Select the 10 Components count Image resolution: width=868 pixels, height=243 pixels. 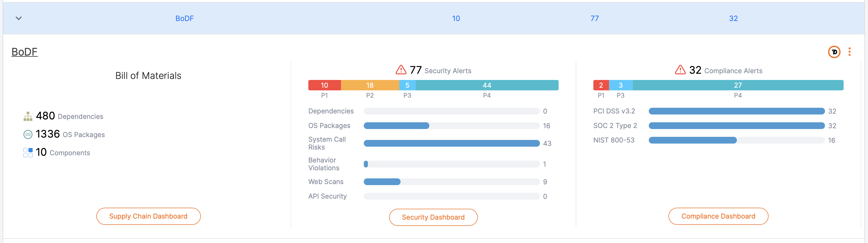(x=41, y=152)
